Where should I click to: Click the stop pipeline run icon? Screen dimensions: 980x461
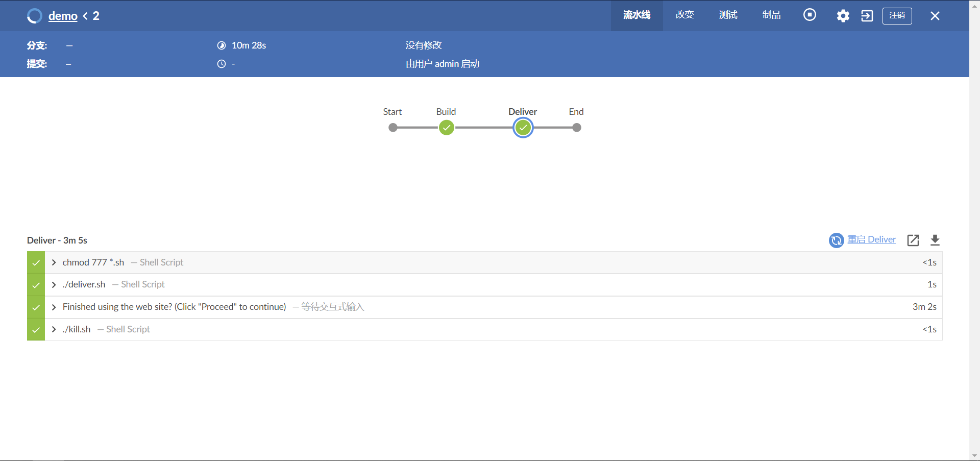pos(810,15)
